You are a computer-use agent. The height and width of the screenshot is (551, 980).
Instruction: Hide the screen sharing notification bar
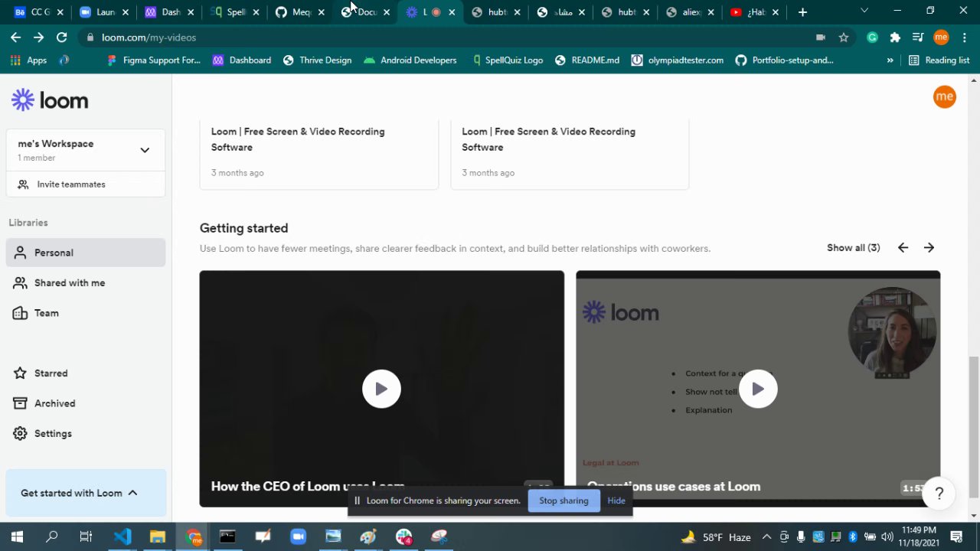(616, 500)
